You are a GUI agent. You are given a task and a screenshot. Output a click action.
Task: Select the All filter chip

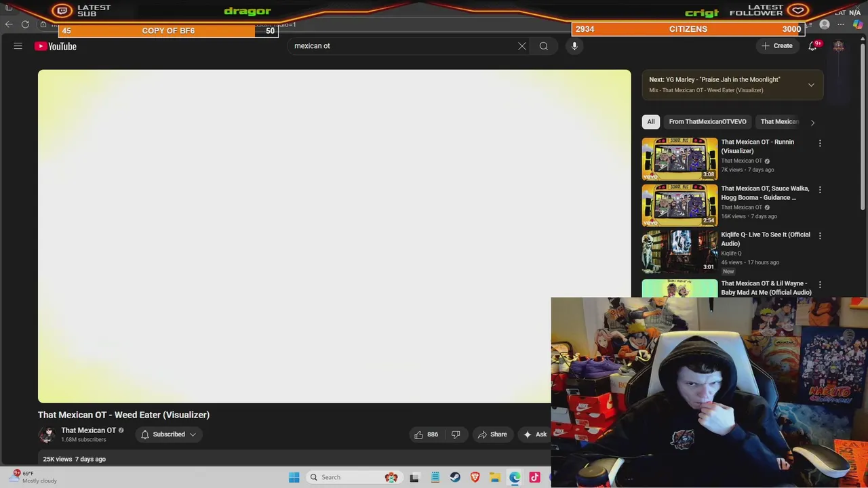(651, 122)
